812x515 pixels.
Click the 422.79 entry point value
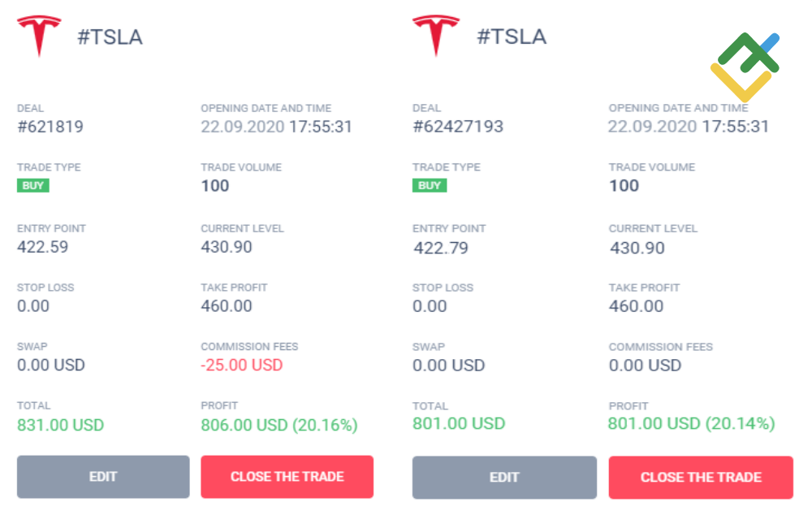coord(441,247)
